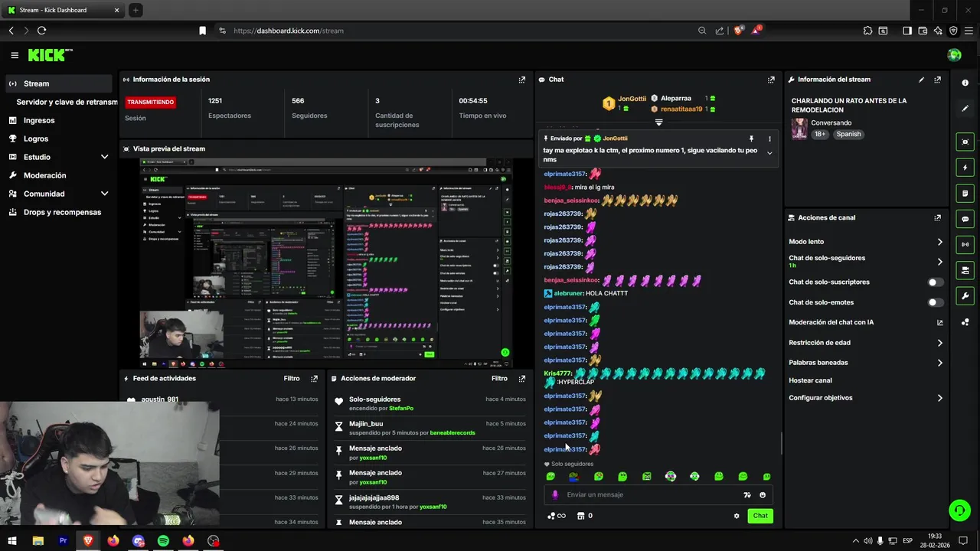Expand Palabras baneadas options

click(940, 363)
